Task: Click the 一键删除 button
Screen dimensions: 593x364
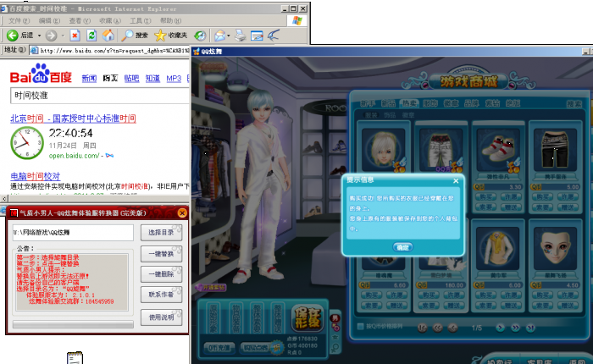Action: pos(161,274)
